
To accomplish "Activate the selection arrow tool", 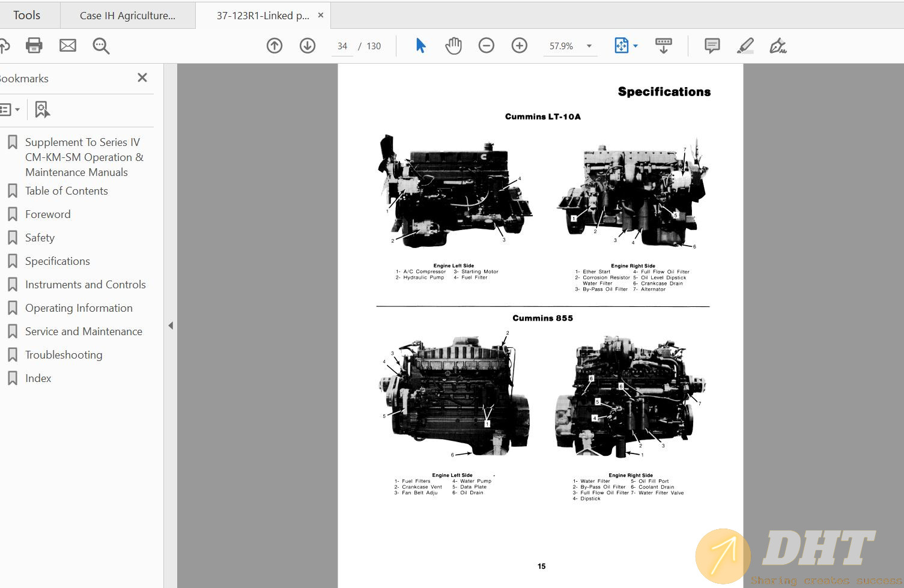I will [420, 46].
